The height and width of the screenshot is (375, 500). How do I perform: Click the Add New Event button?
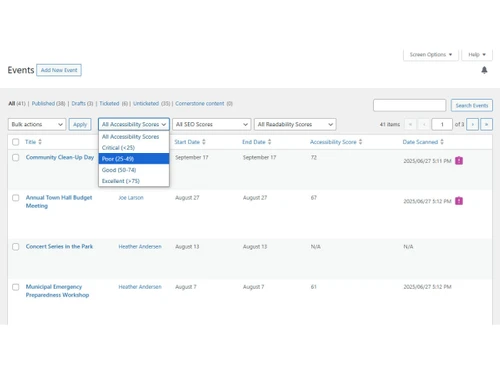click(59, 70)
